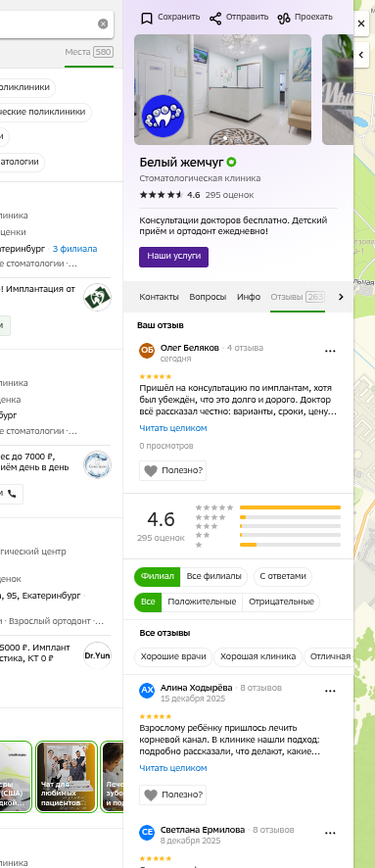This screenshot has width=375, height=868.
Task: Click the СЕ avatar
Action: 147,833
